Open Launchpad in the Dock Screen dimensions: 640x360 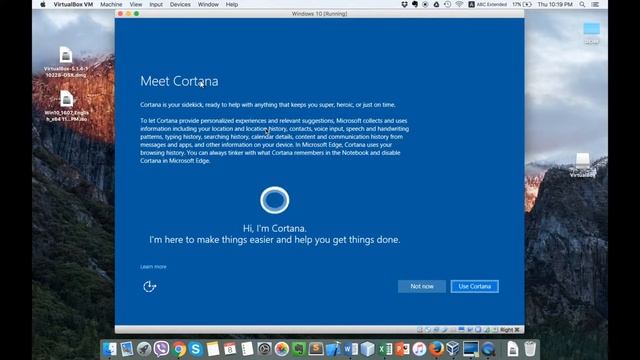(144, 349)
